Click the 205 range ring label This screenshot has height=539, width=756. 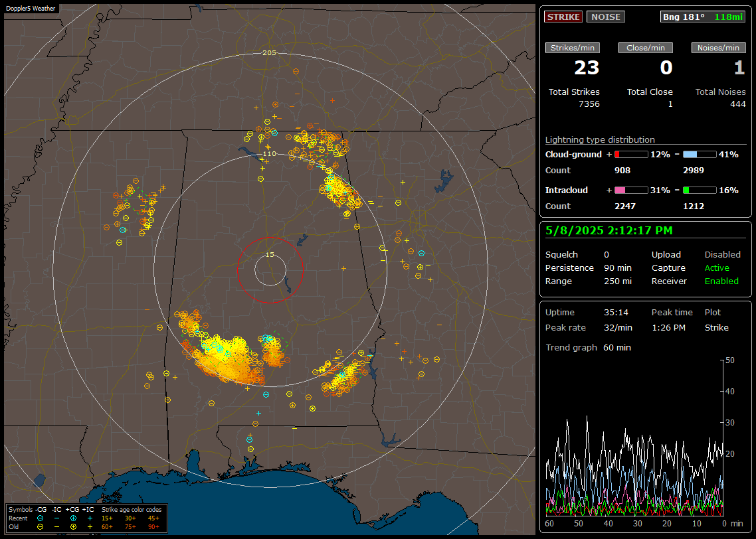270,53
